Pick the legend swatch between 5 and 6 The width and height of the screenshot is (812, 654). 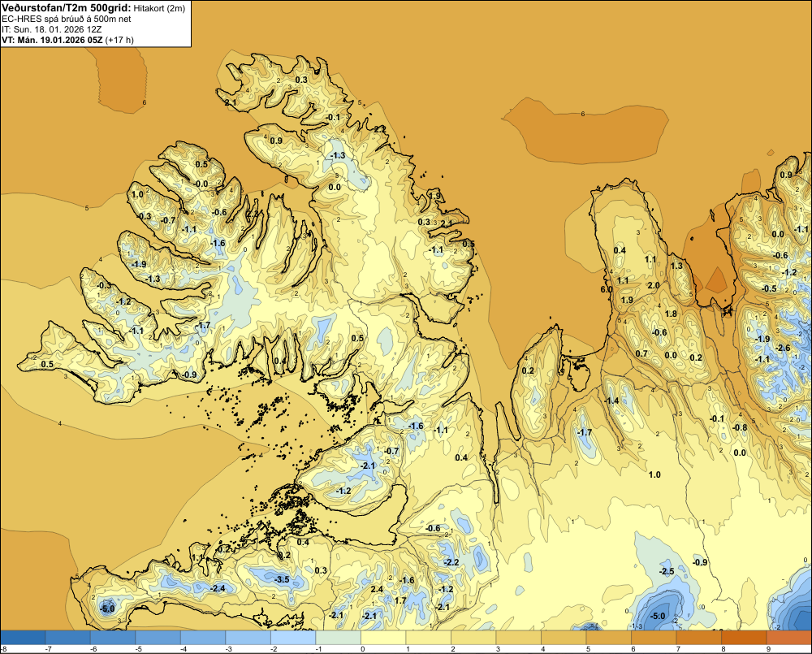608,637
